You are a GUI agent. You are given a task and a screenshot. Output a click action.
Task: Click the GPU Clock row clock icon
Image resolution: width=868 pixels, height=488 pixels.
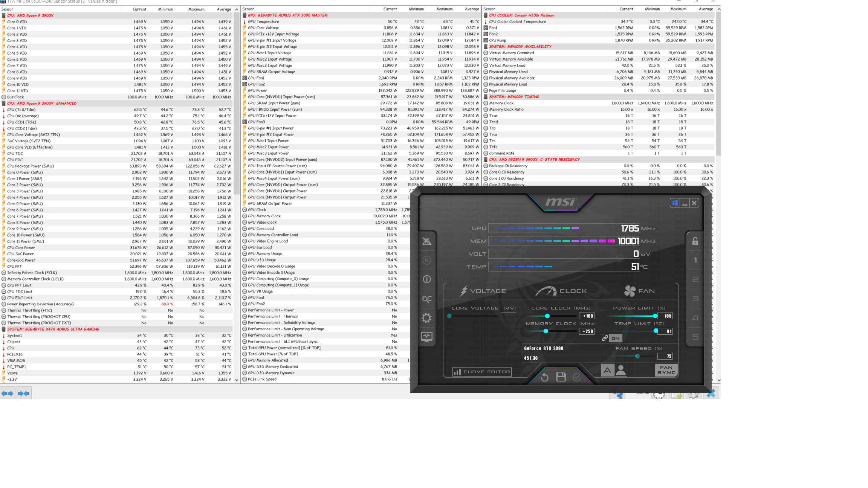pos(245,210)
